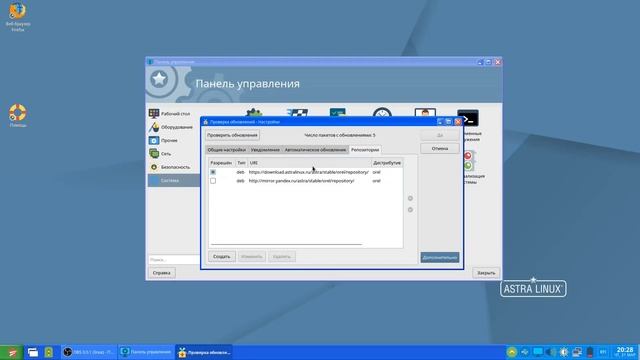
Task: Click the keyboard layout indicator in tray
Action: click(x=603, y=352)
